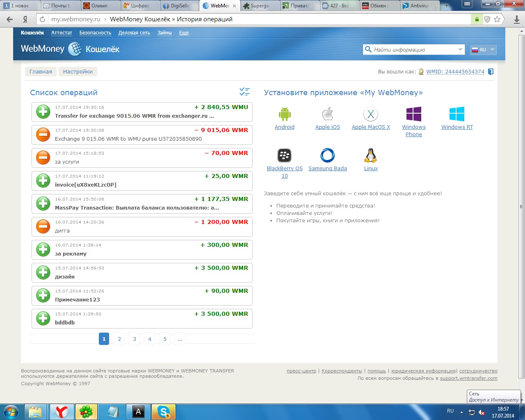Click the plus icon on the bddbdb operation
This screenshot has width=525, height=420.
43,318
